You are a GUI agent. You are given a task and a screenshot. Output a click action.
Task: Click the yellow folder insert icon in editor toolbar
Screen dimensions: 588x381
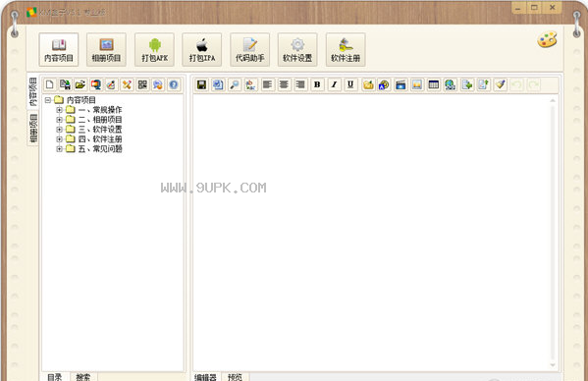click(x=368, y=84)
